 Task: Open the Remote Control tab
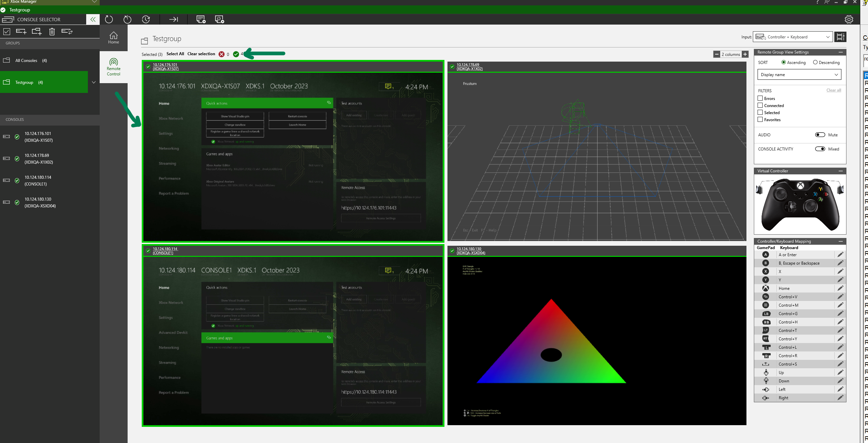point(113,67)
